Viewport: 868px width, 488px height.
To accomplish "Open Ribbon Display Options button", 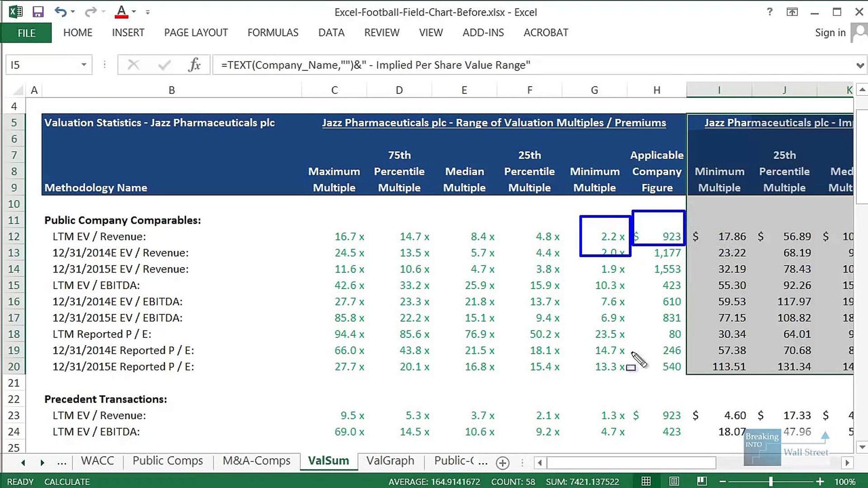I will pyautogui.click(x=792, y=12).
